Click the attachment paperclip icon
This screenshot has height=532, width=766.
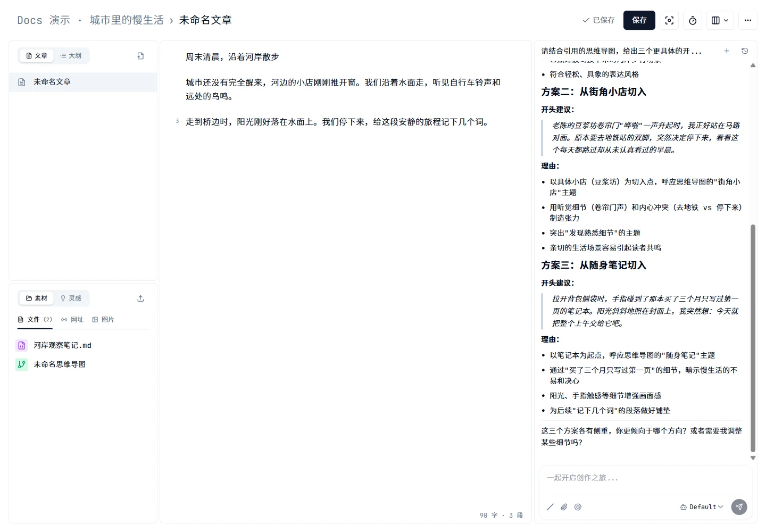(564, 507)
